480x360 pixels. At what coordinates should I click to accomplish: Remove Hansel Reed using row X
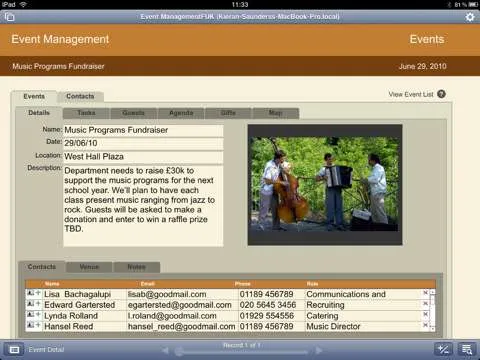pos(425,325)
